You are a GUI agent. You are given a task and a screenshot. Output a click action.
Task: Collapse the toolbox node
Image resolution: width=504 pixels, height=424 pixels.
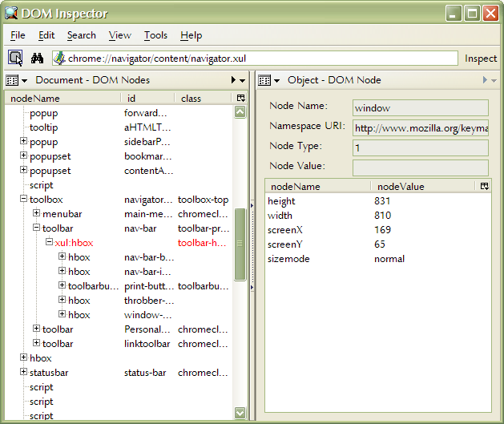pyautogui.click(x=24, y=200)
